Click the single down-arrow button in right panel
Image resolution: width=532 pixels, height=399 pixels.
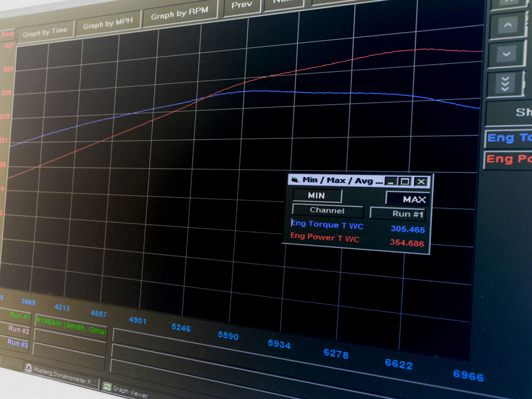[506, 54]
